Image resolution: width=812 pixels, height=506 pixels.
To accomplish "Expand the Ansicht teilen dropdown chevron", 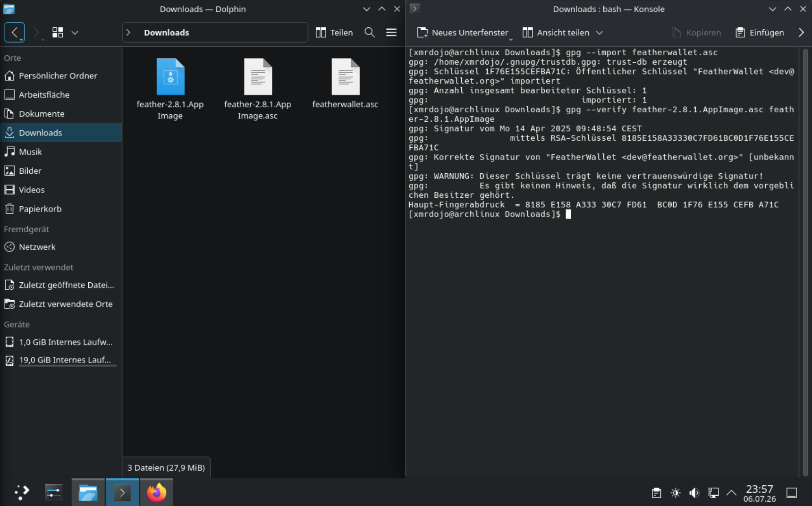I will 599,33.
